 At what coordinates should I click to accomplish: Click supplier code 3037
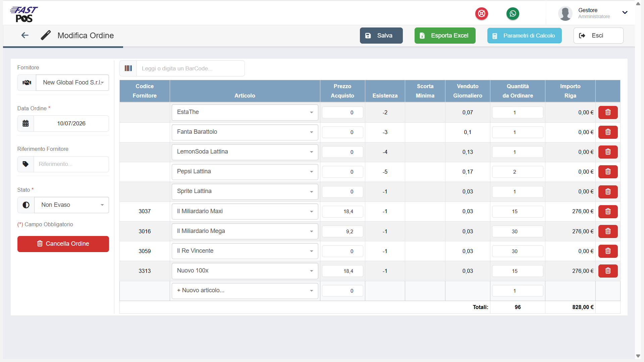point(145,212)
